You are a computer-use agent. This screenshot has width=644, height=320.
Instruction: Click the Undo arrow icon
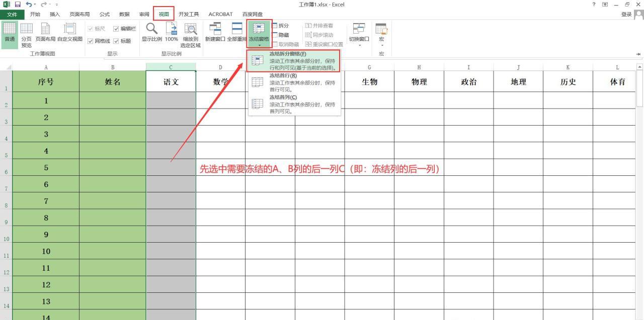click(x=29, y=5)
